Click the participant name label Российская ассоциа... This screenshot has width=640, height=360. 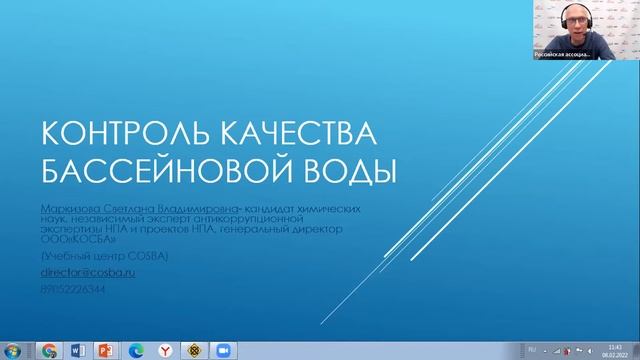click(562, 54)
